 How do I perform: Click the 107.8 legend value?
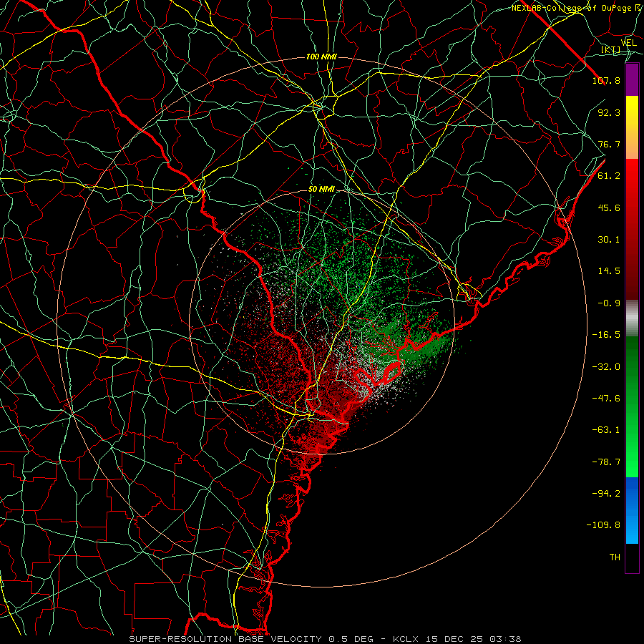pos(606,80)
